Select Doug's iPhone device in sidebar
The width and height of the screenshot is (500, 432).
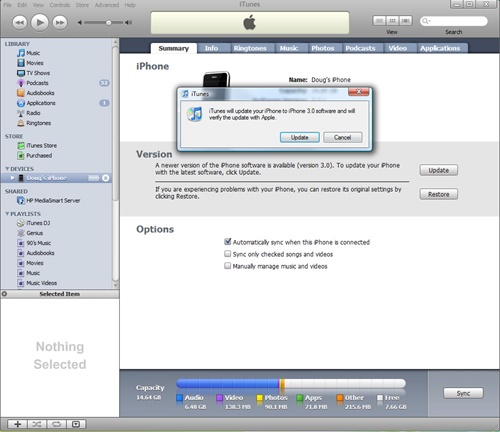(x=56, y=178)
